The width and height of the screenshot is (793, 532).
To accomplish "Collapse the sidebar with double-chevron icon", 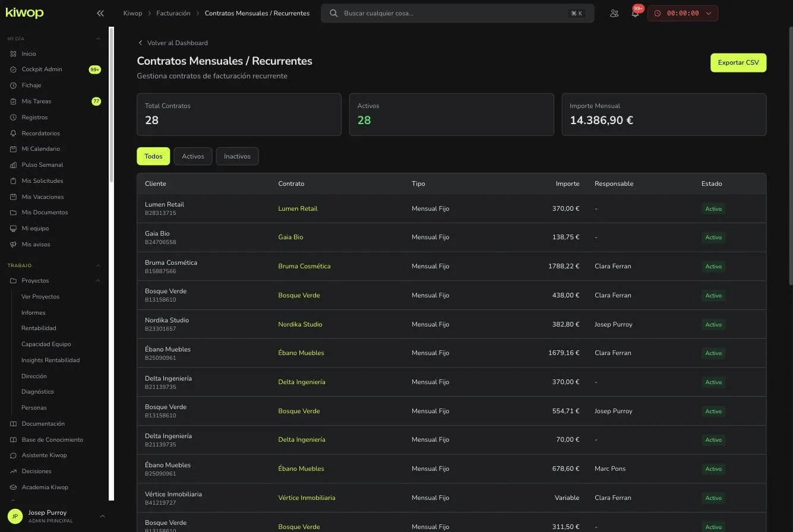I will (x=100, y=13).
